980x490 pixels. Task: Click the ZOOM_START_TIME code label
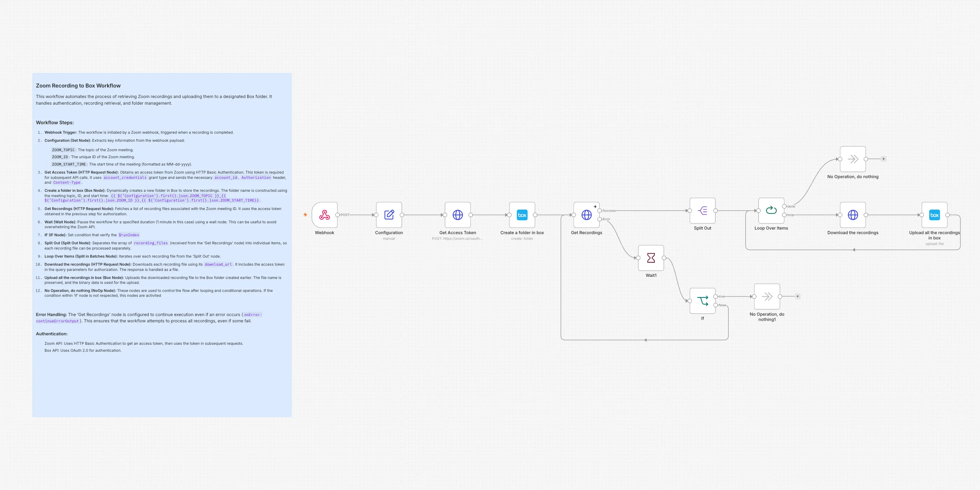[69, 164]
